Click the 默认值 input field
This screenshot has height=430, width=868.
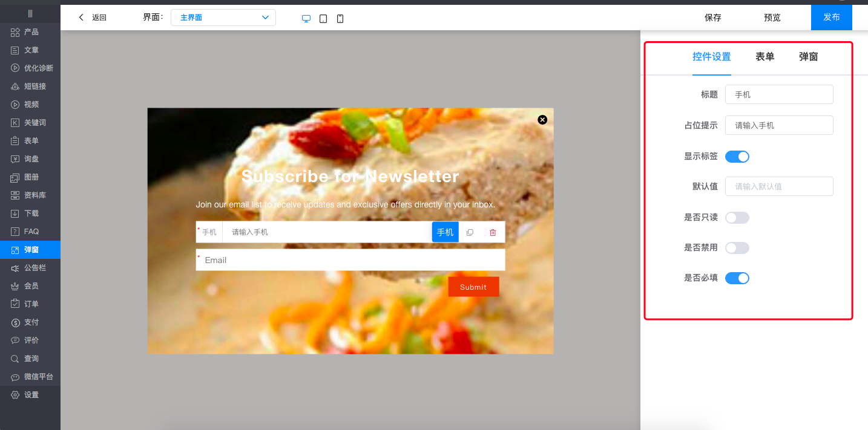pyautogui.click(x=778, y=186)
